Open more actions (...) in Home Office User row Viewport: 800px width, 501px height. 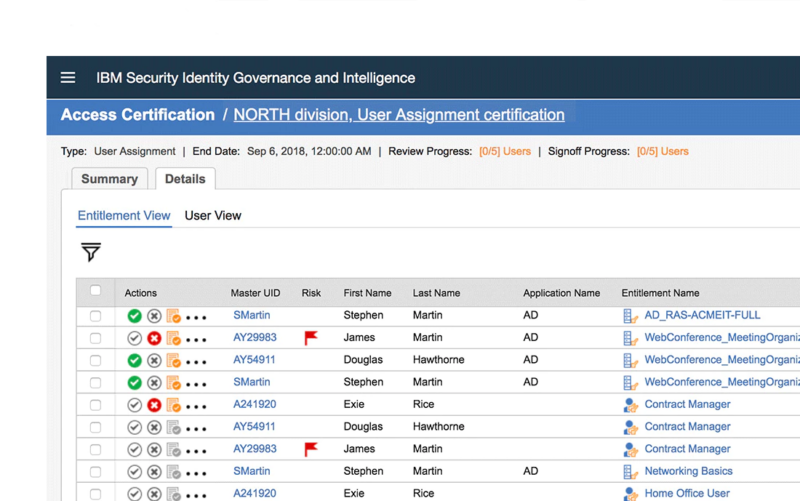[x=196, y=495]
